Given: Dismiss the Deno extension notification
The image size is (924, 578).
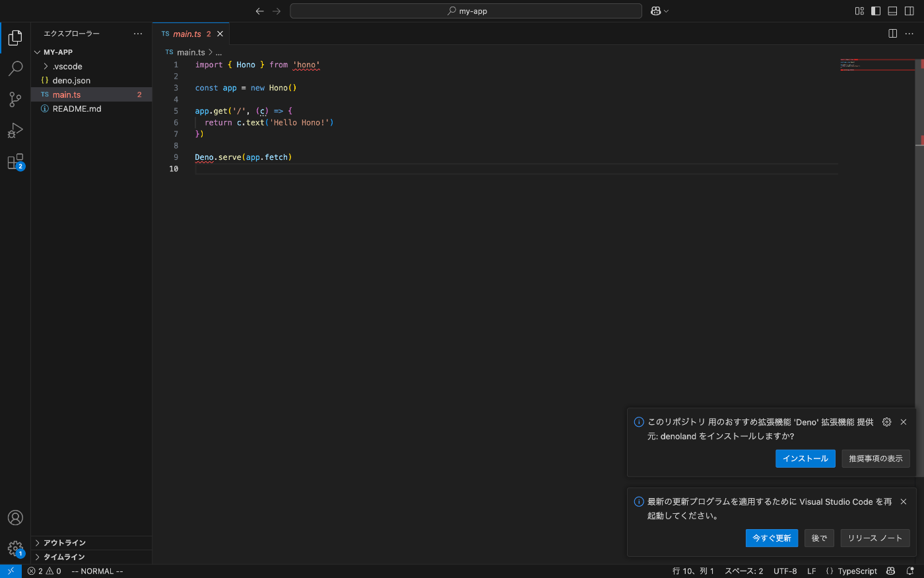Looking at the screenshot, I should [x=904, y=422].
